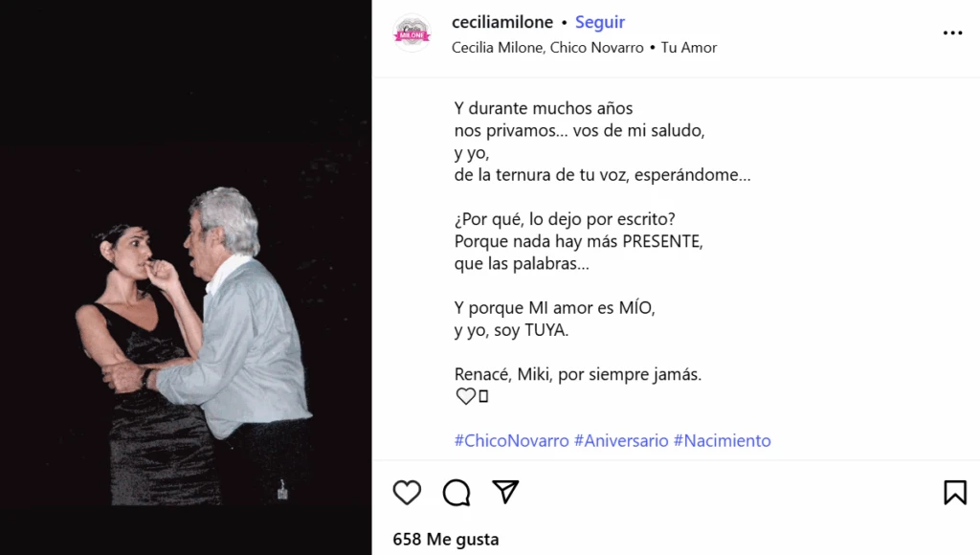Follow the account using Seguir
Viewport: 980px width, 555px height.
pyautogui.click(x=600, y=22)
